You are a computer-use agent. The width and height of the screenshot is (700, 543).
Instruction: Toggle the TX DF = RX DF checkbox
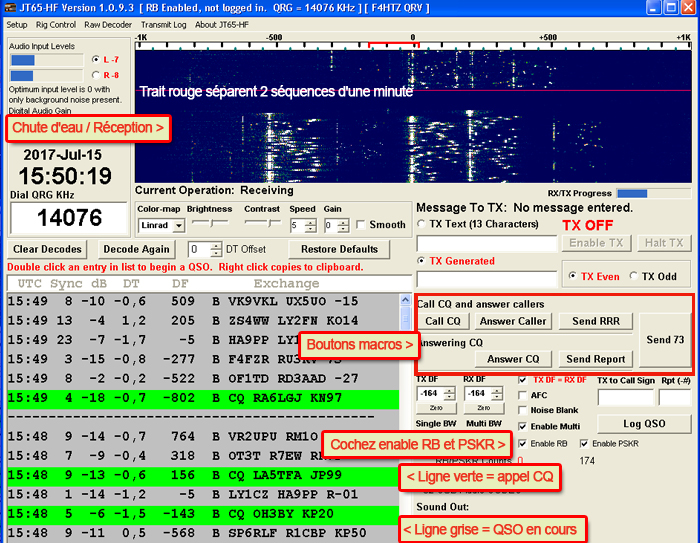[522, 380]
